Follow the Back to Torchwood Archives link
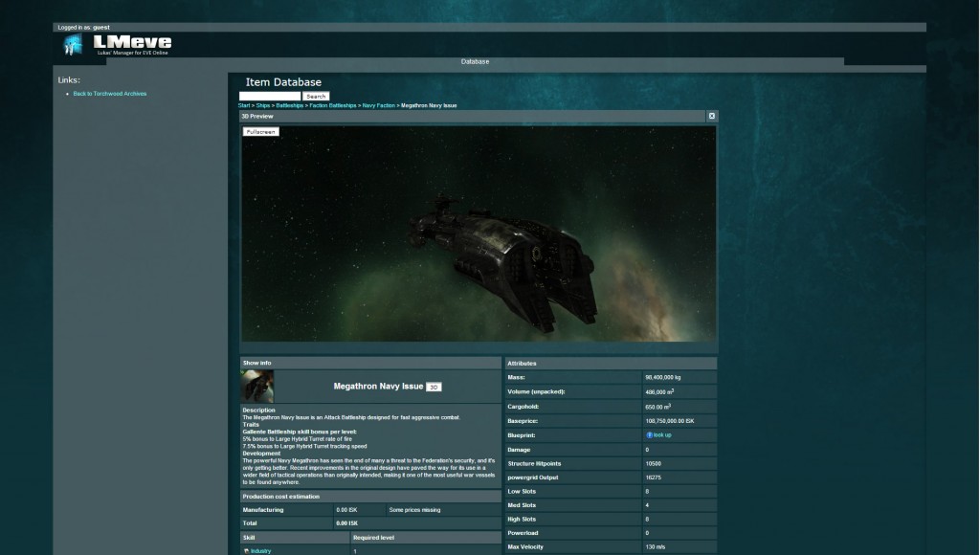 110,94
